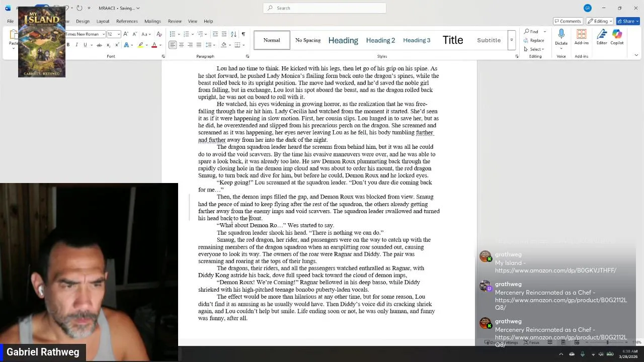Open the Editor pane icon
Viewport: 644px width, 362px height.
602,34
